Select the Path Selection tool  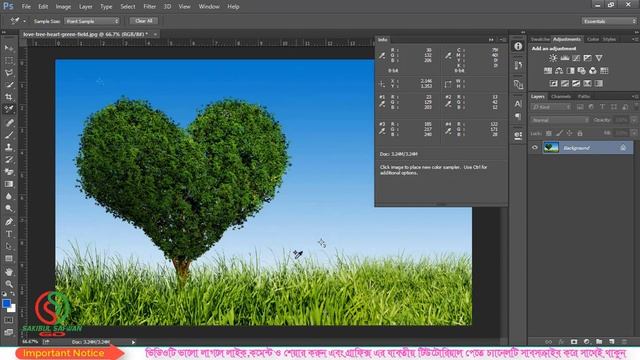pyautogui.click(x=9, y=247)
